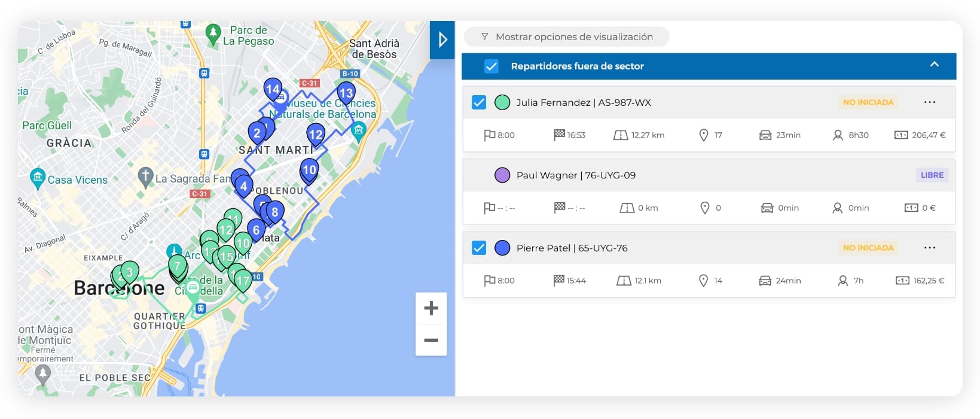This screenshot has height=419, width=980.
Task: Select Pierre Patel | 65-UYG-76 driver name
Action: (572, 248)
